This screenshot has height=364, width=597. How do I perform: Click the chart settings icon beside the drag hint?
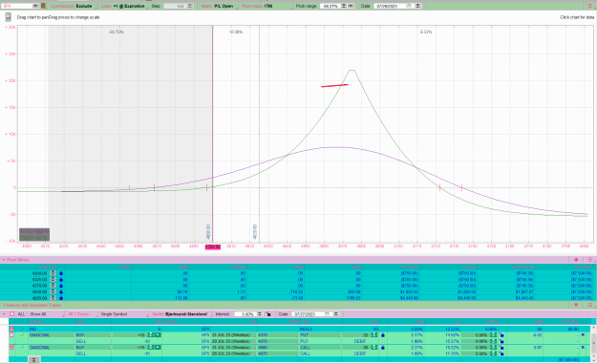pyautogui.click(x=8, y=17)
